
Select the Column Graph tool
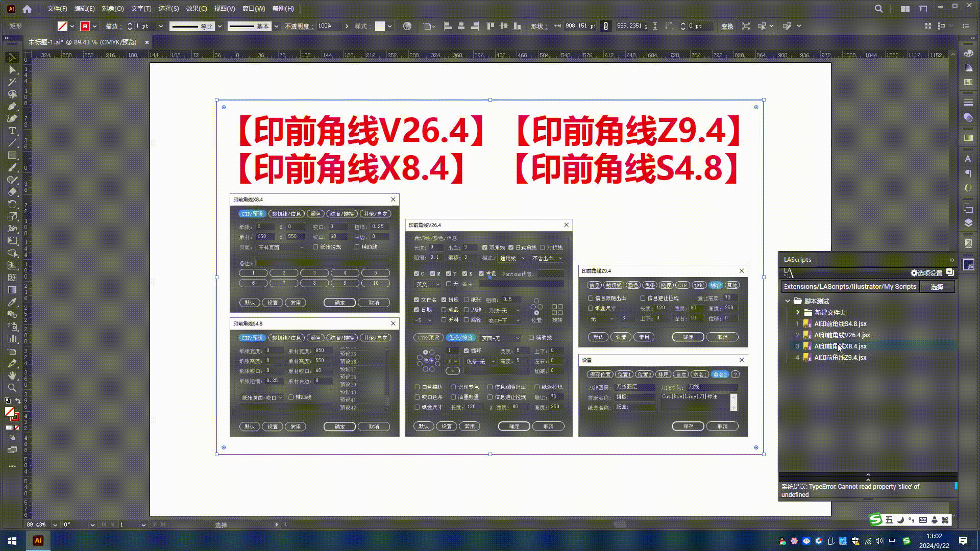click(12, 339)
